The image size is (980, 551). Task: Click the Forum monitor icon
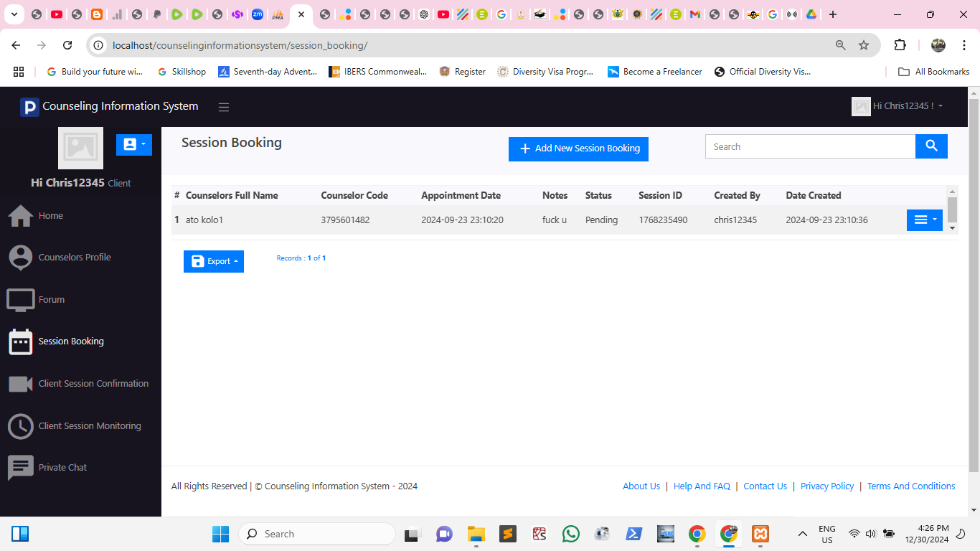point(21,300)
